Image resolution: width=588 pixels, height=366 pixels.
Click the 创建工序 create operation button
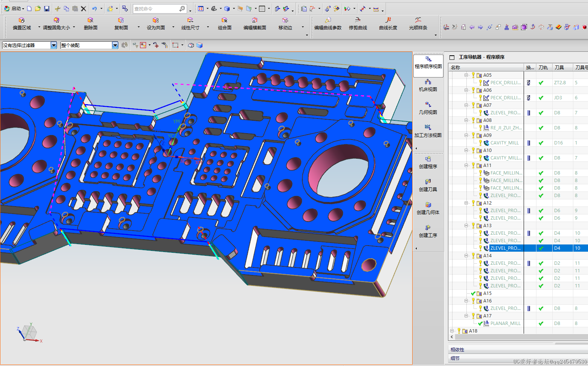click(428, 231)
